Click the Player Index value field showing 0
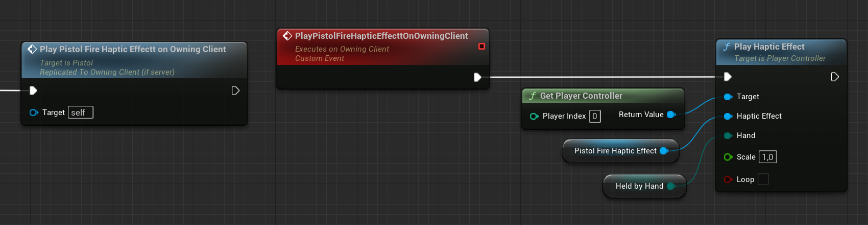Image resolution: width=868 pixels, height=225 pixels. pyautogui.click(x=595, y=116)
